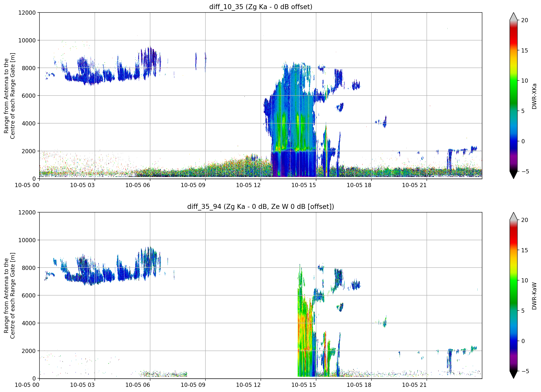The width and height of the screenshot is (541, 392).
Task: Click the bottom plot title diff_35_94
Action: tap(260, 207)
